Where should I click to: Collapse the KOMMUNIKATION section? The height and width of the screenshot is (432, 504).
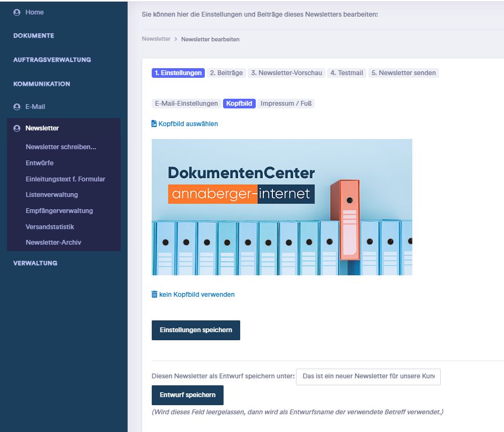click(x=41, y=84)
